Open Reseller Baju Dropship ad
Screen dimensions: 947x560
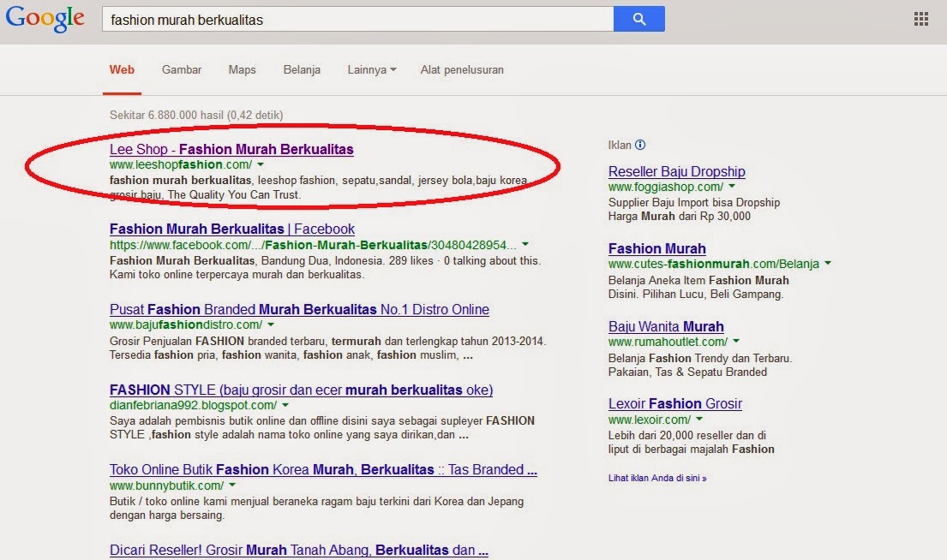[676, 171]
